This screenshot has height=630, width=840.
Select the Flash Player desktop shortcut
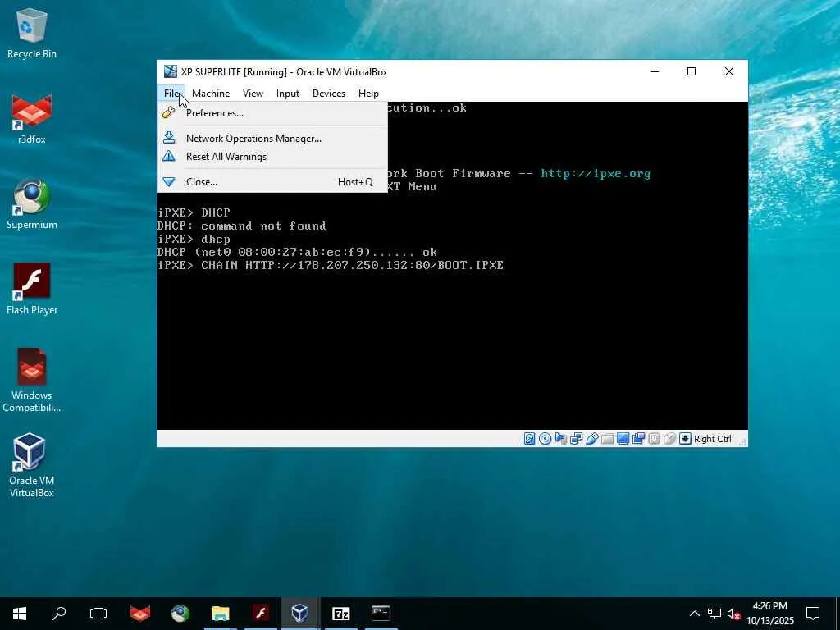click(x=32, y=290)
